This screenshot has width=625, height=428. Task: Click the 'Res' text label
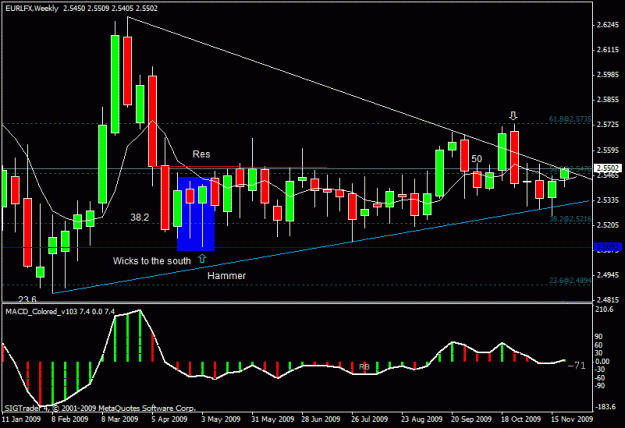tap(201, 154)
